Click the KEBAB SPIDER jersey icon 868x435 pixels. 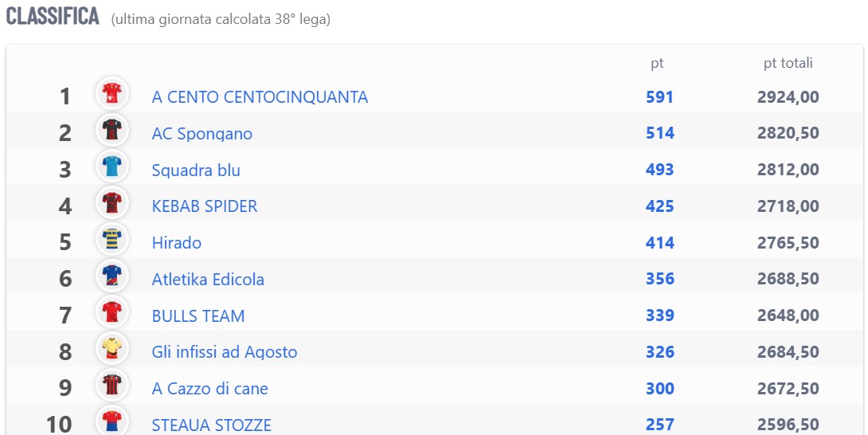click(x=111, y=203)
